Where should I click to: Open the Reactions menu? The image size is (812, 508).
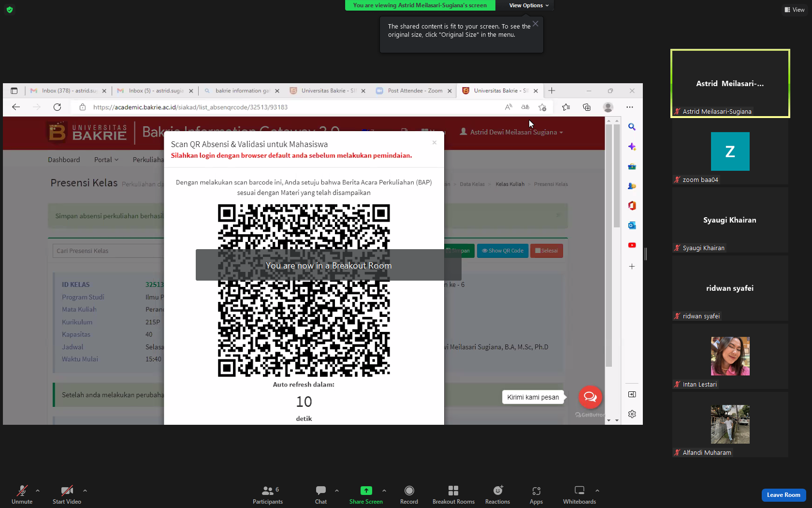coord(497,494)
